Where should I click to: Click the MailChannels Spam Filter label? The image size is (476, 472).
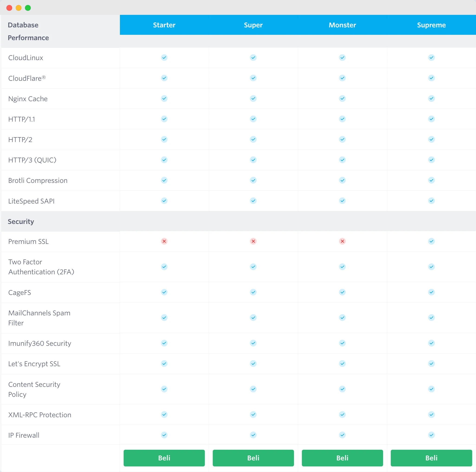(39, 318)
